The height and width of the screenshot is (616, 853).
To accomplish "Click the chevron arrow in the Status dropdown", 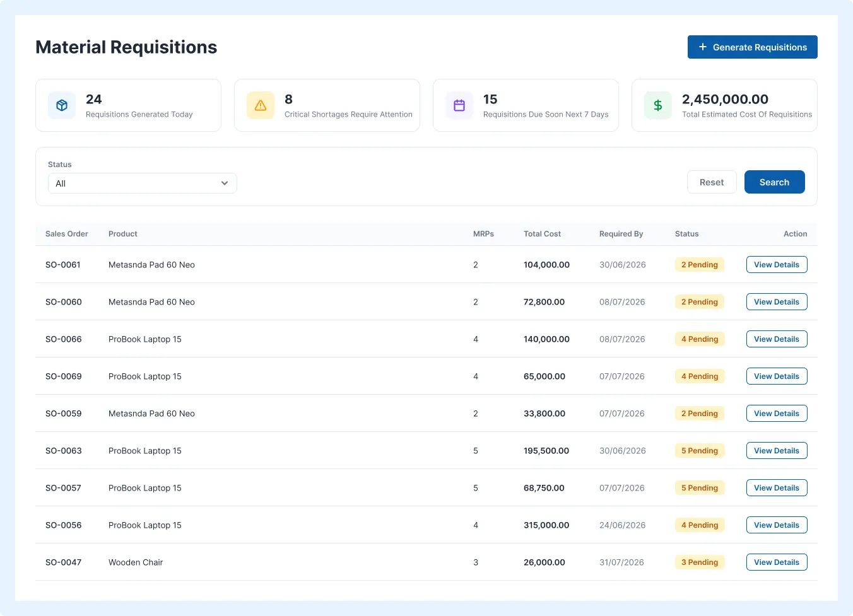I will click(225, 183).
